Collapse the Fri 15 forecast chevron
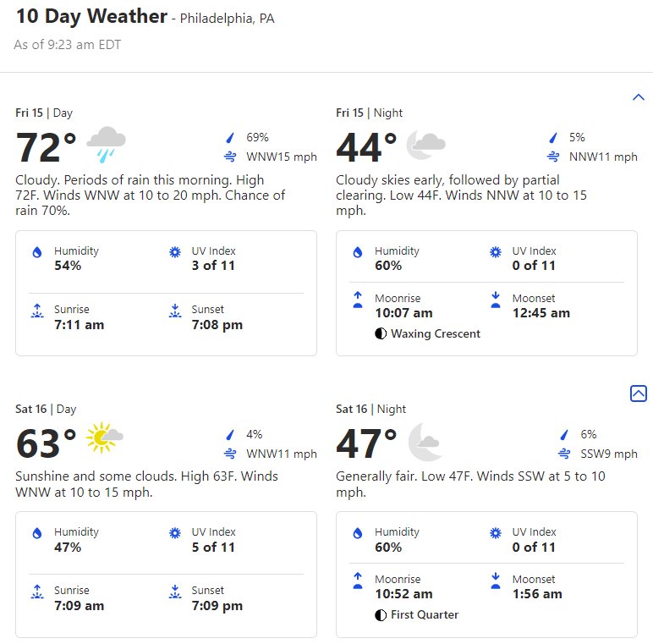 coord(638,97)
